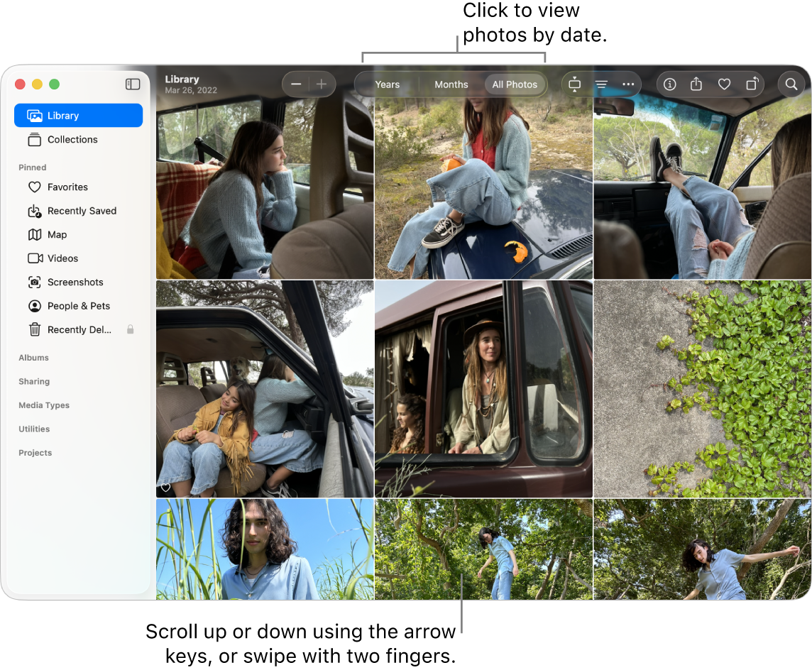The height and width of the screenshot is (670, 812).
Task: Rotate the photo using the toolbar icon
Action: 751,84
